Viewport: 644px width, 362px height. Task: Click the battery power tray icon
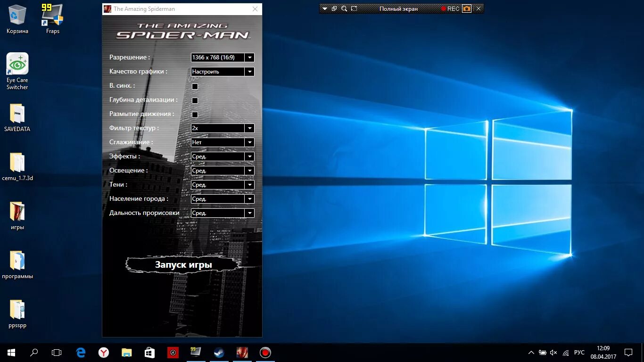543,353
